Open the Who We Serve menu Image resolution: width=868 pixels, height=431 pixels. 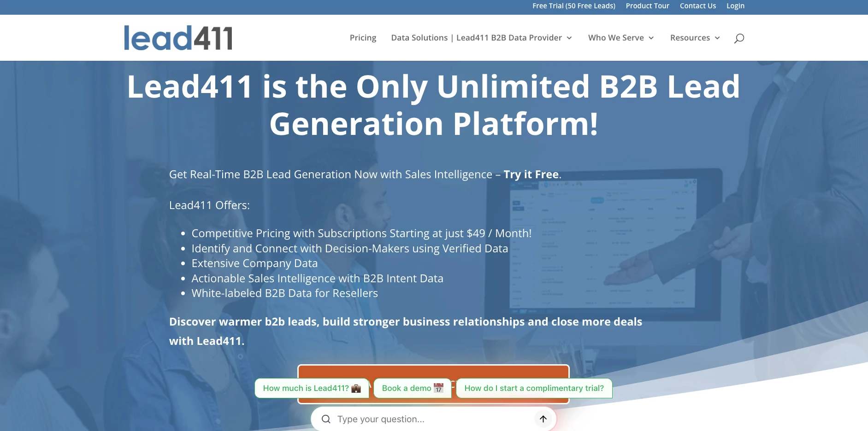(x=616, y=38)
